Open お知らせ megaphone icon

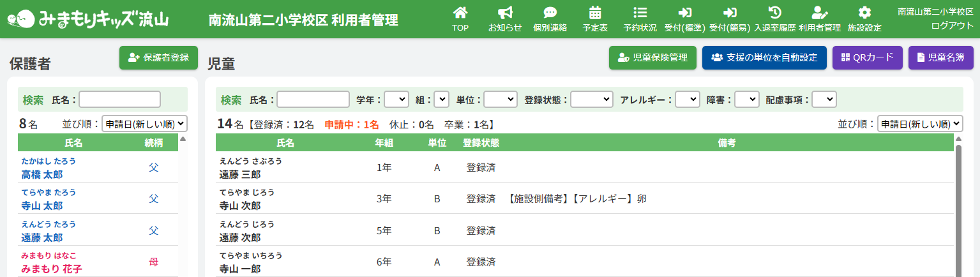505,13
